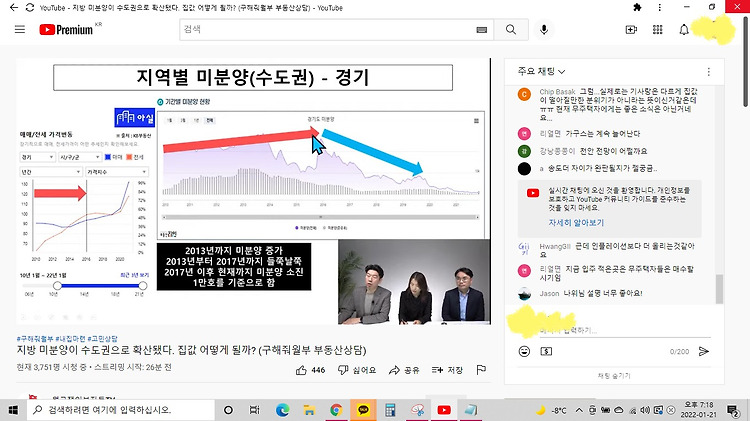Click the live video player area
Image resolution: width=750 pixels, height=421 pixels.
tap(254, 191)
